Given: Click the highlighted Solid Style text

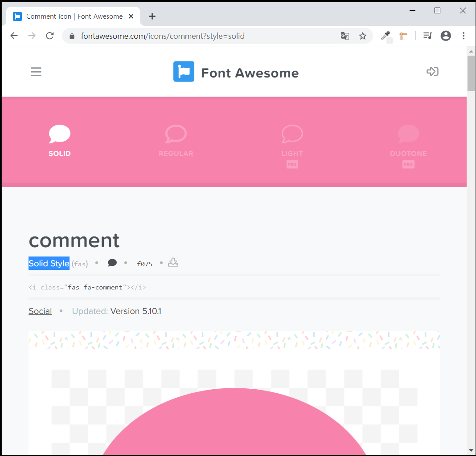Looking at the screenshot, I should pos(49,263).
